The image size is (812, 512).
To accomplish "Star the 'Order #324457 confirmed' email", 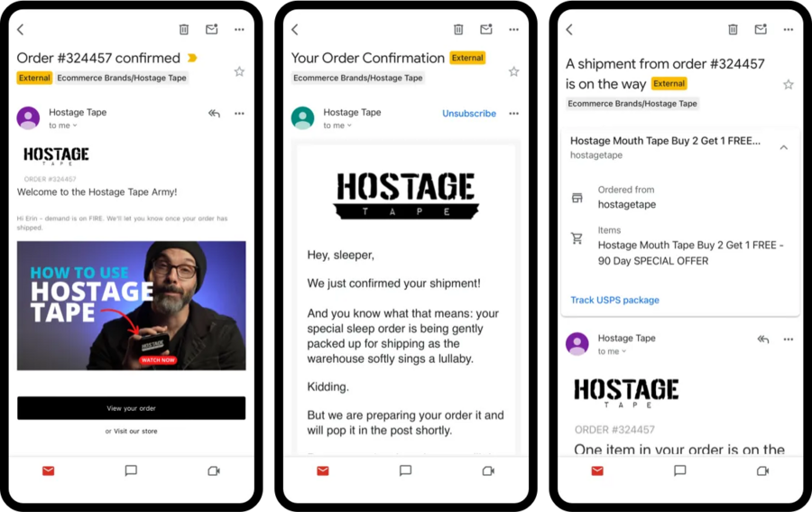I will coord(239,71).
